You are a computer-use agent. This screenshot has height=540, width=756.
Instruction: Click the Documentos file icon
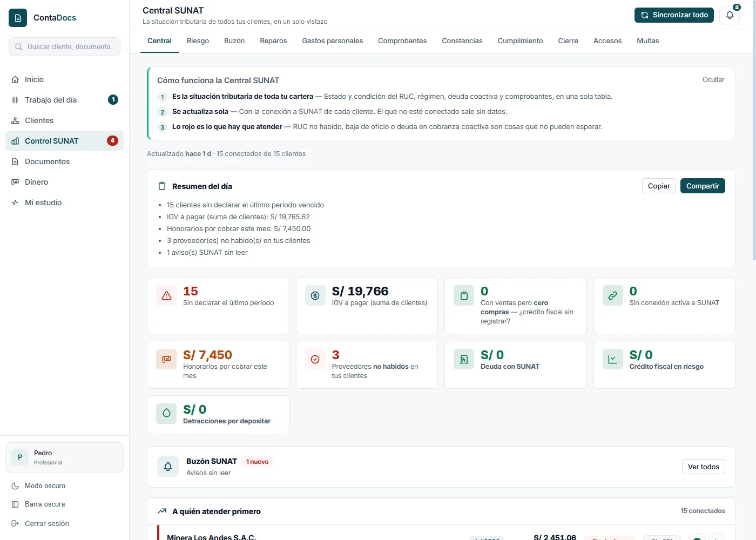tap(15, 161)
